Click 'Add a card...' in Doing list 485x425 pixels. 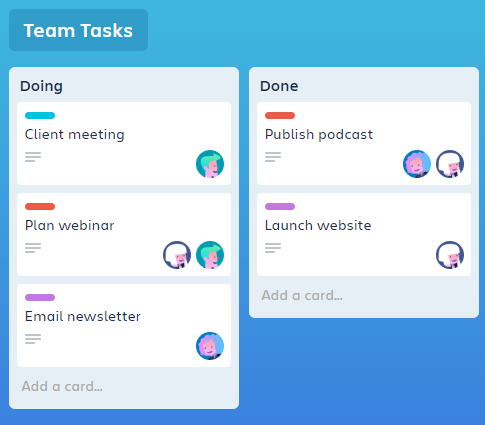pyautogui.click(x=62, y=386)
